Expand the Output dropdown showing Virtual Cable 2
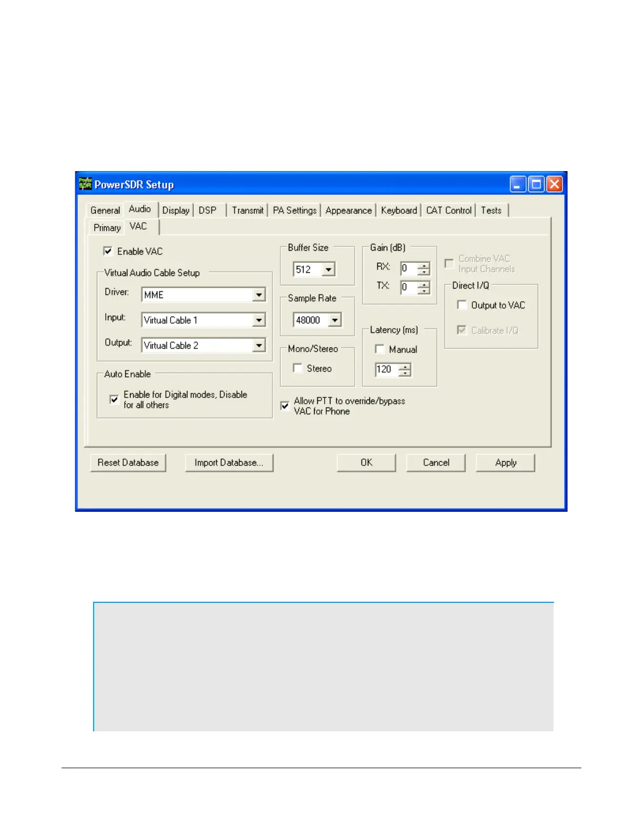Viewport: 644px width, 834px height. pyautogui.click(x=259, y=345)
